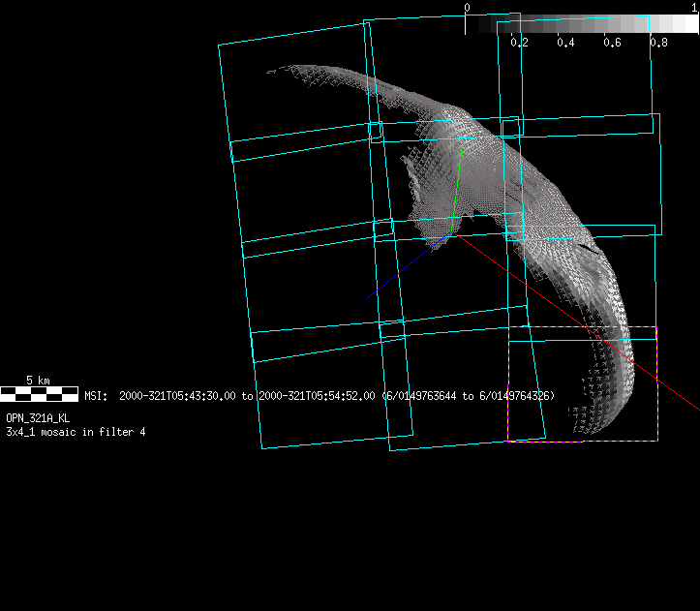Click the 5 km checkered scale bar

pyautogui.click(x=39, y=393)
